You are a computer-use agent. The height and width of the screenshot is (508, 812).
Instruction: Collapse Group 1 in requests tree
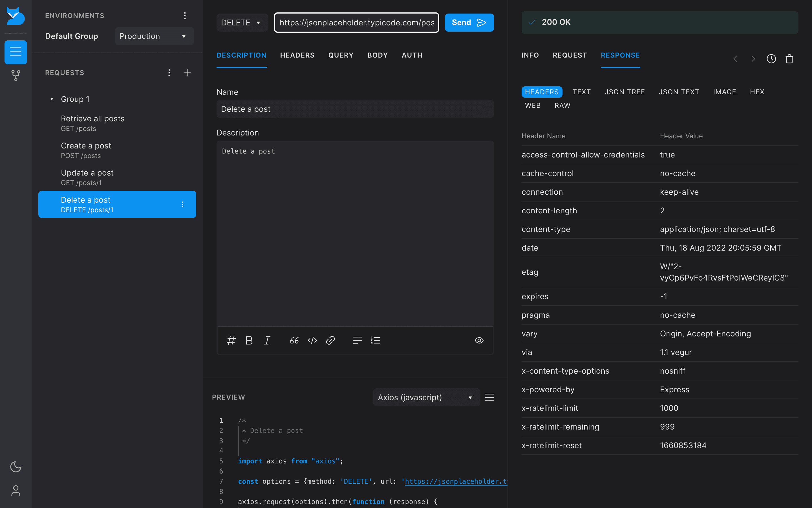(x=52, y=99)
